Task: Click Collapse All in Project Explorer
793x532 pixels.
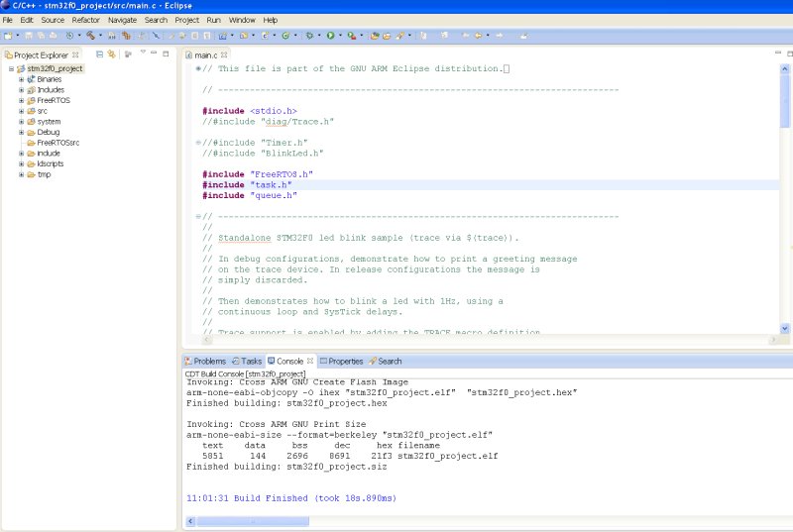Action: 100,54
